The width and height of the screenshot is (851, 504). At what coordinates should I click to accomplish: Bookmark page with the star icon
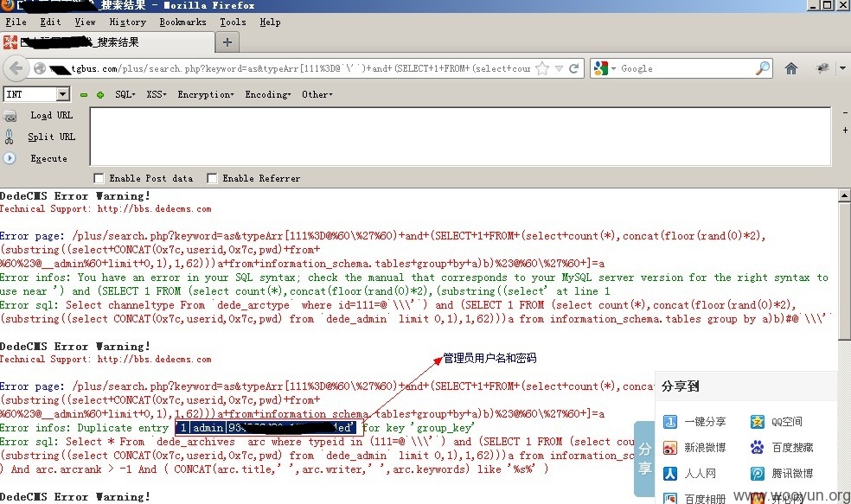coord(541,69)
